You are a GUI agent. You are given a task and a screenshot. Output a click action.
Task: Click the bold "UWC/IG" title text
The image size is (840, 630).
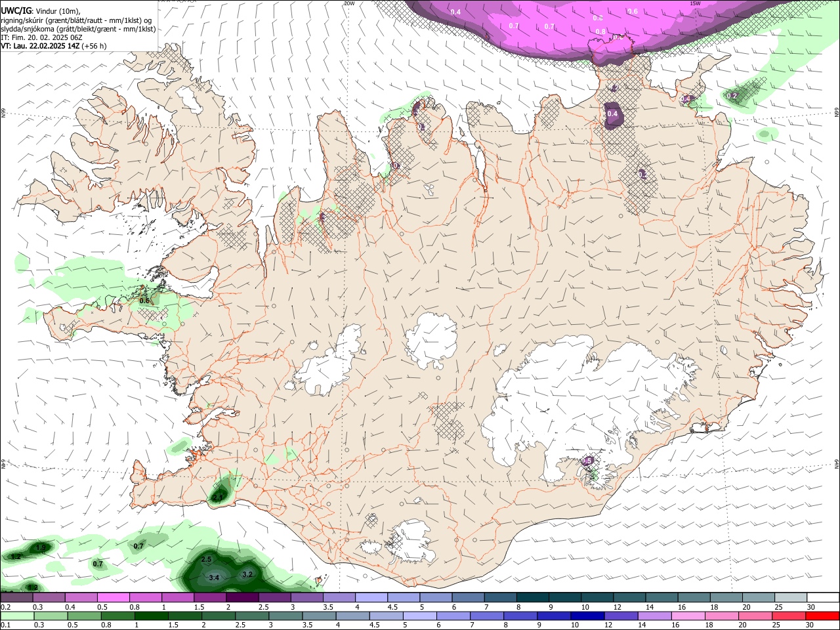(16, 11)
